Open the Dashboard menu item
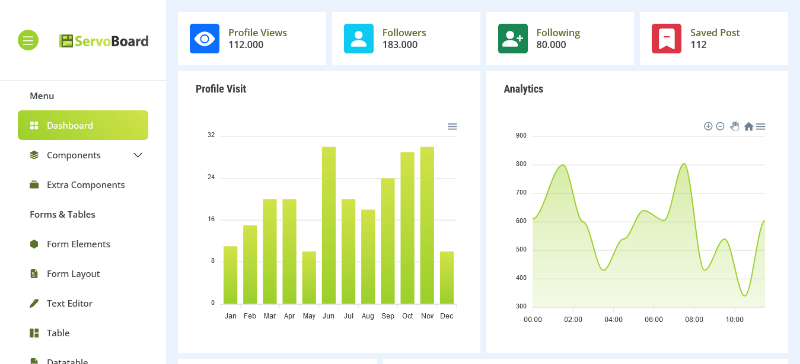This screenshot has width=800, height=364. coord(83,125)
